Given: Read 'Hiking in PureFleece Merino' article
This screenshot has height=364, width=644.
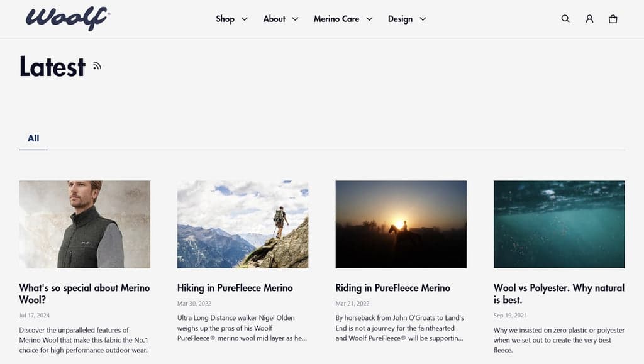Looking at the screenshot, I should pos(235,288).
